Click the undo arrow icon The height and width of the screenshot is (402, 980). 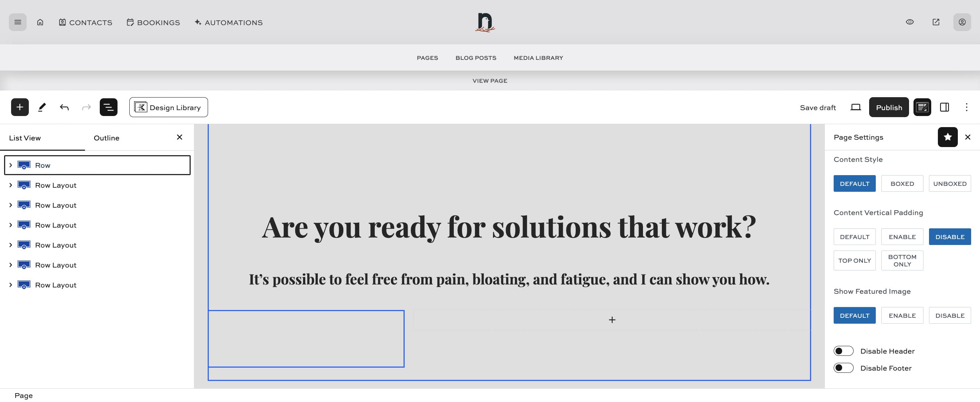(64, 107)
